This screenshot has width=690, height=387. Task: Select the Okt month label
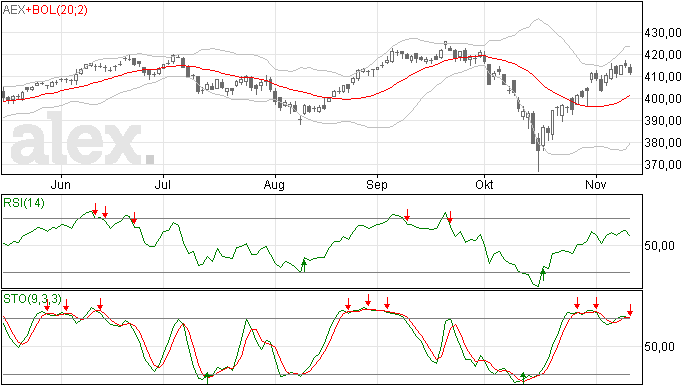(484, 185)
